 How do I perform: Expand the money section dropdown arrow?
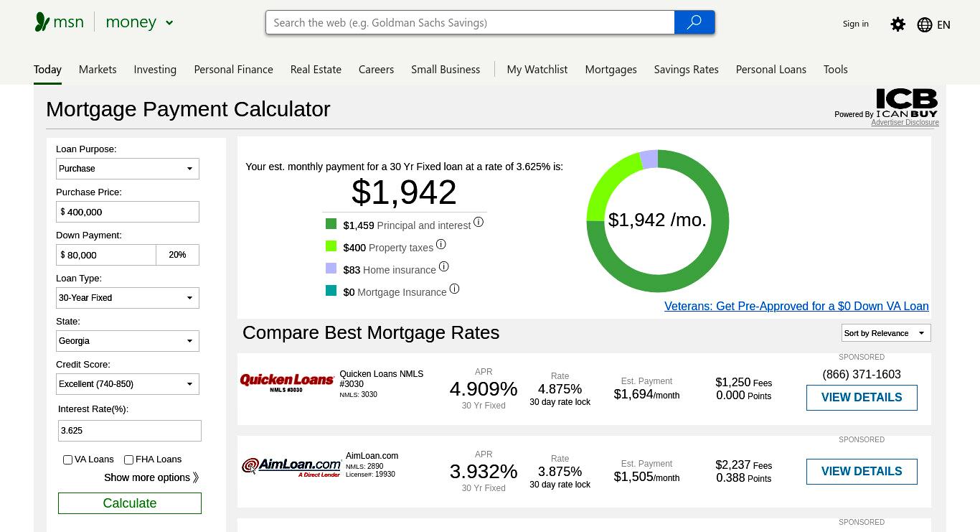(x=169, y=23)
